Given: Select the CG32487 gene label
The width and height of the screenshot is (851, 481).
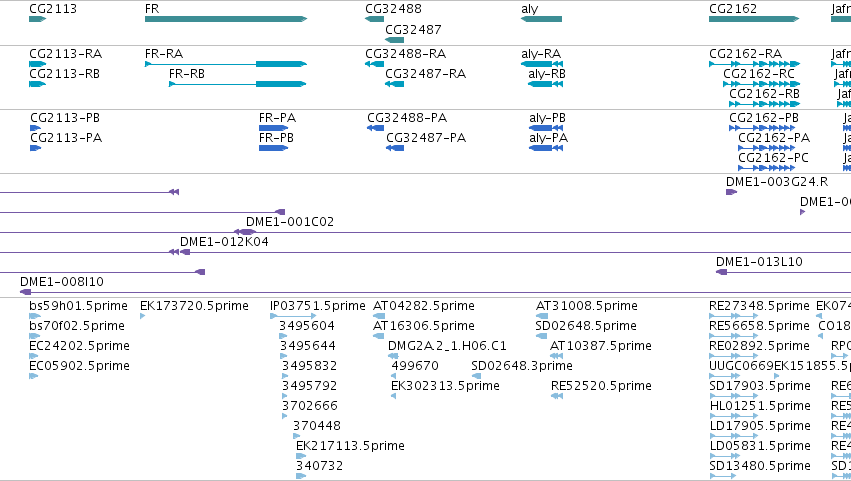Looking at the screenshot, I should [x=413, y=29].
